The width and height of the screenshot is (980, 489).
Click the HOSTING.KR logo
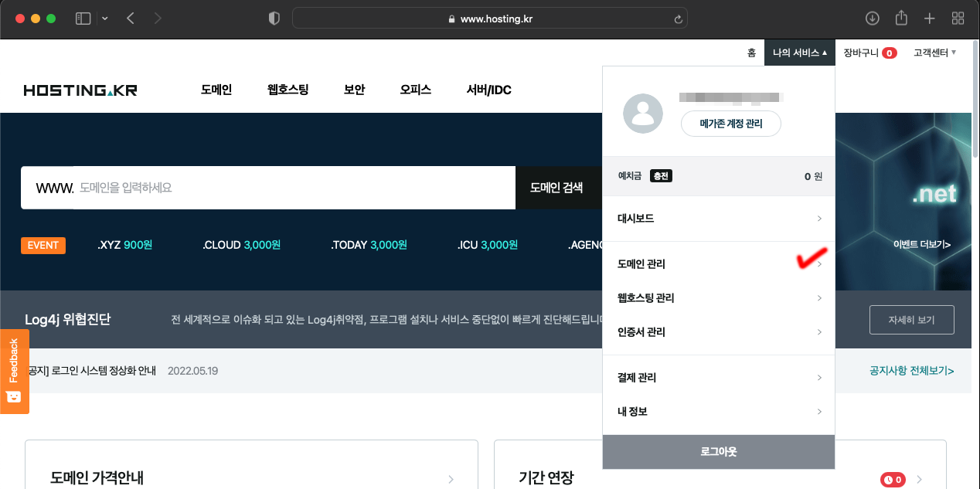pyautogui.click(x=80, y=90)
